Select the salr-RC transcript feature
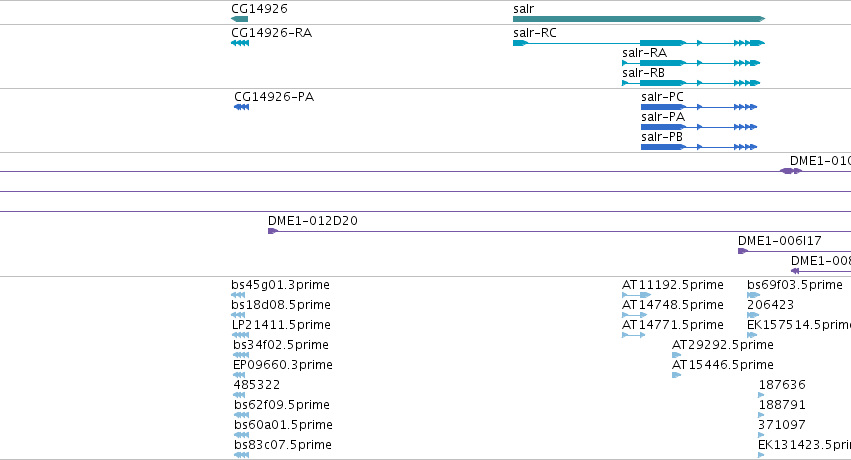 tap(639, 43)
